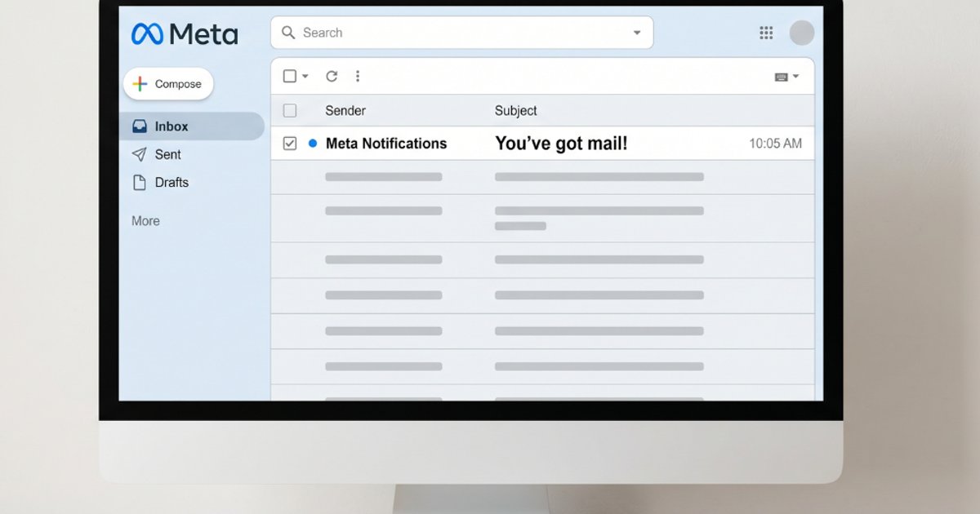The height and width of the screenshot is (514, 980).
Task: Click the Inbox tray icon
Action: [140, 126]
